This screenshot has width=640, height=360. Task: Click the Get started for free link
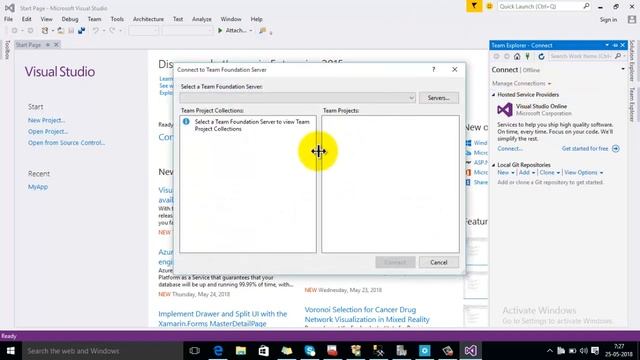585,149
